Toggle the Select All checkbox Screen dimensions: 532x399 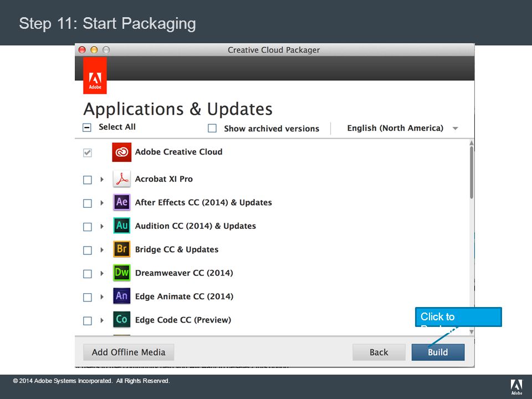87,127
